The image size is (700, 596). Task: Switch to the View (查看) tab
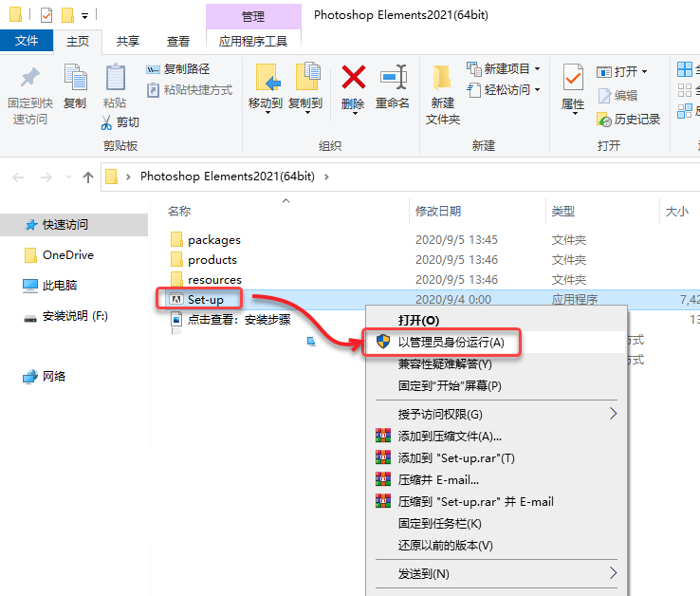[178, 42]
